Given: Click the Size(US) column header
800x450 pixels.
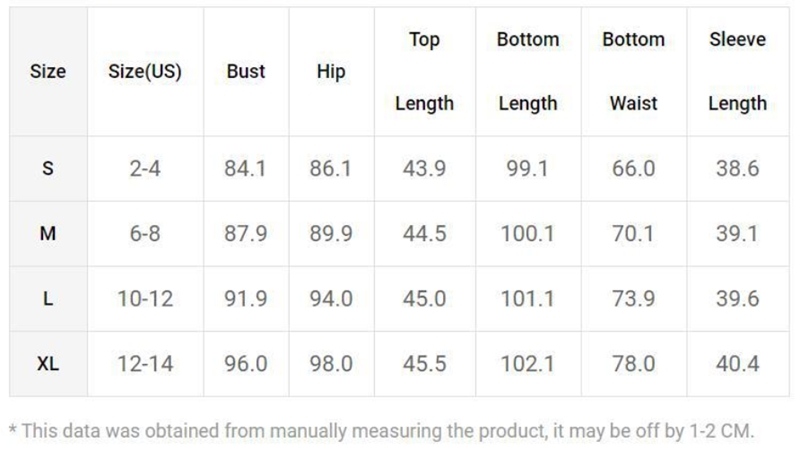Looking at the screenshot, I should [x=145, y=72].
